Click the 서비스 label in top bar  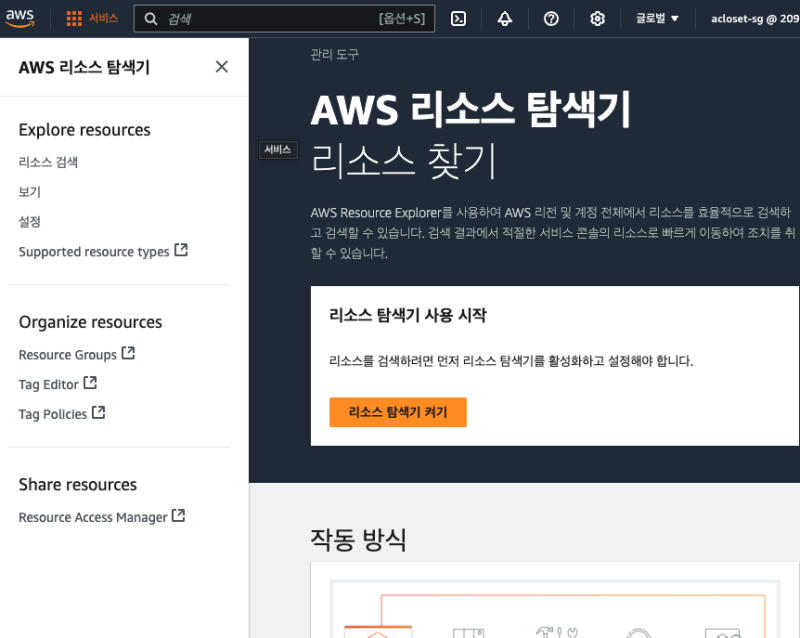[x=104, y=18]
